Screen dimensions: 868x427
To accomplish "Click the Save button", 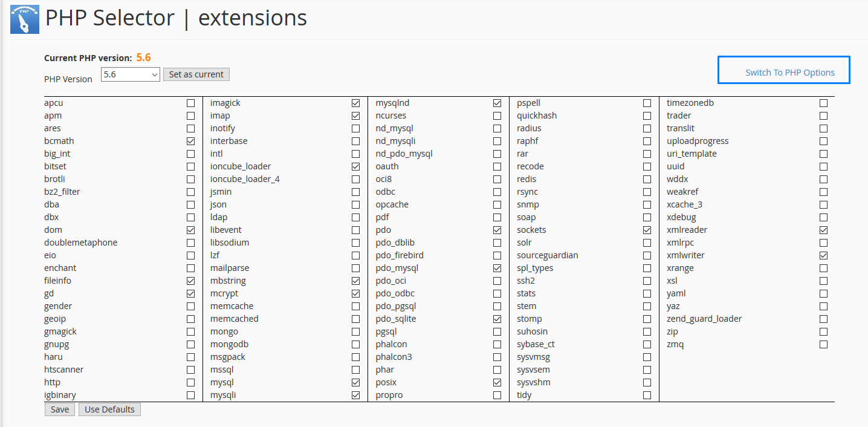I will (x=60, y=409).
